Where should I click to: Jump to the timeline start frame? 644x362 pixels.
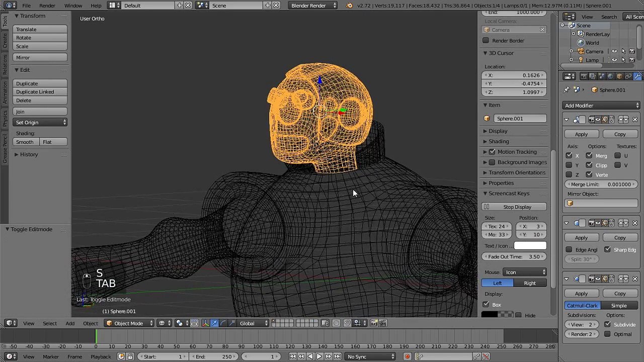pos(292,356)
